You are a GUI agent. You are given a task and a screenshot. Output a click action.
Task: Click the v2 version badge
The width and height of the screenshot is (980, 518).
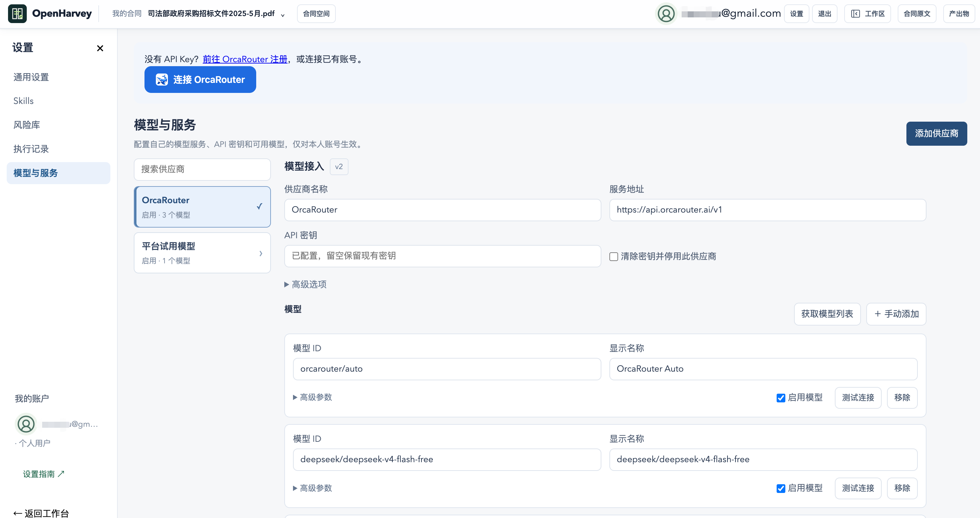pyautogui.click(x=338, y=166)
